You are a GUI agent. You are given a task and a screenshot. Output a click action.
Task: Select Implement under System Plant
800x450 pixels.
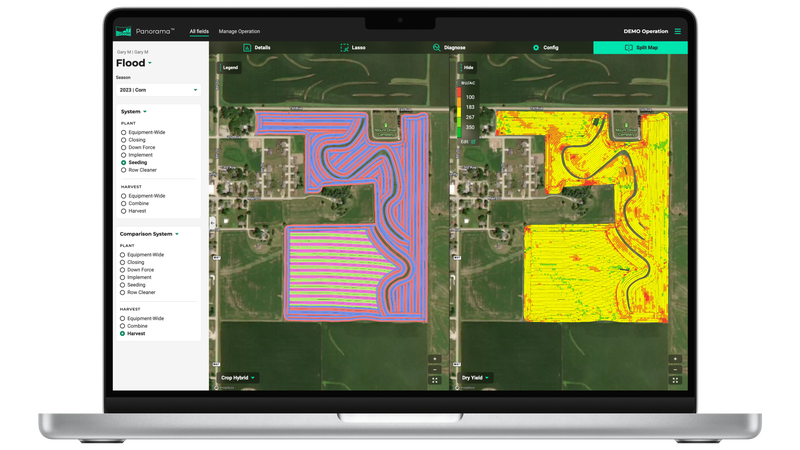pyautogui.click(x=137, y=155)
